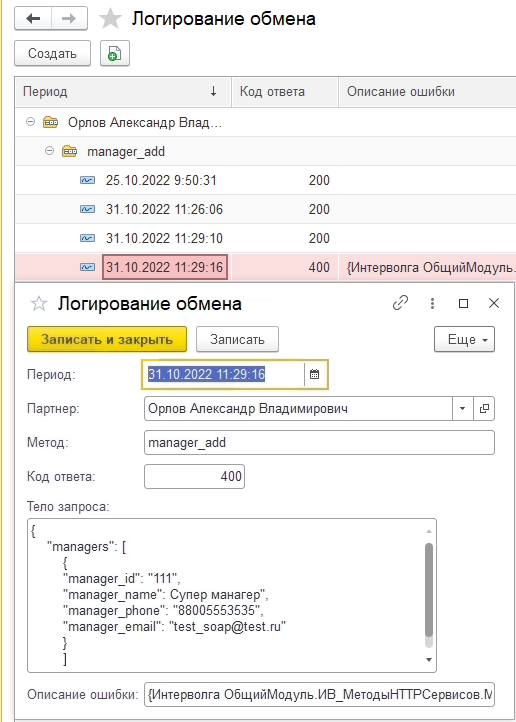Click the Код ответа column header

[x=285, y=92]
